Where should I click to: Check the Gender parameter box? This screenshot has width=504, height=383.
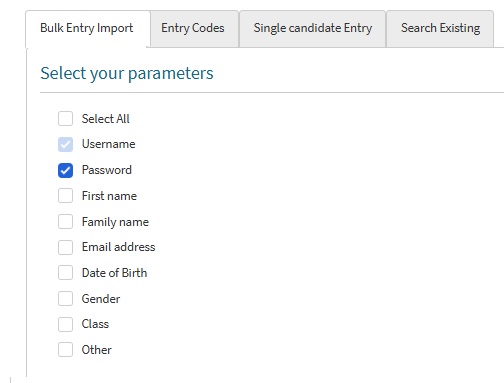65,299
